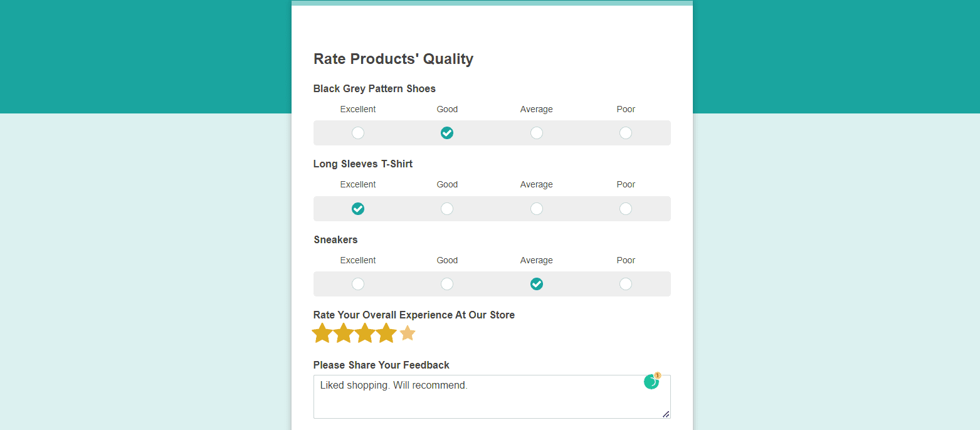Click inside the feedback text field
The image size is (980, 430).
pyautogui.click(x=477, y=401)
